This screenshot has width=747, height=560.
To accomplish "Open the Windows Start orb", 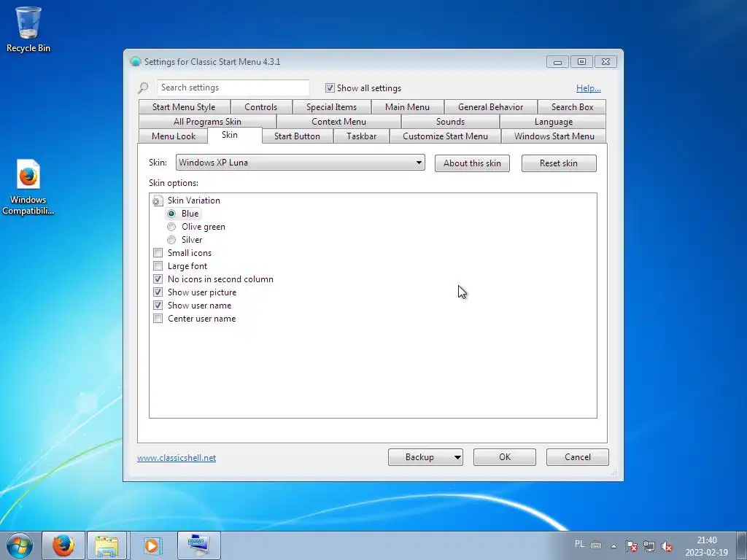I will (20, 545).
